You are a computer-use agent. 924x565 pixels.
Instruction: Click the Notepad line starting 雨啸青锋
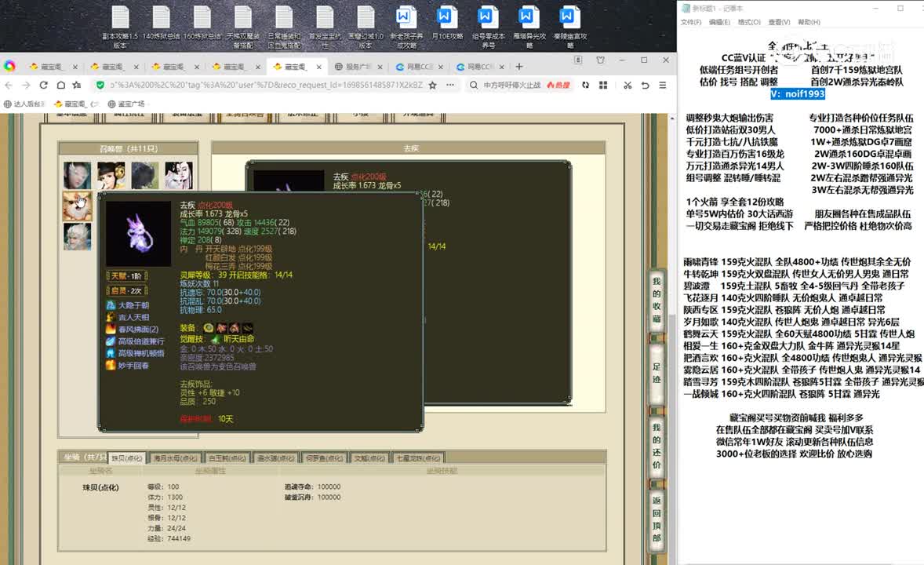(797, 261)
